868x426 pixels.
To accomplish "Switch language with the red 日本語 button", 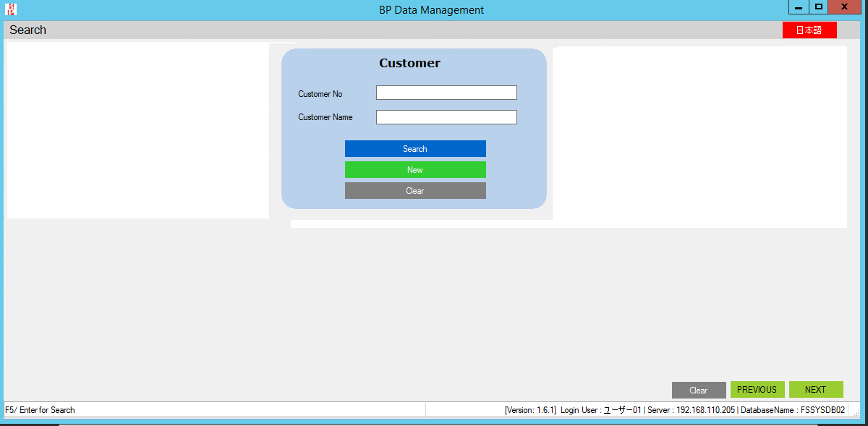I will point(809,30).
